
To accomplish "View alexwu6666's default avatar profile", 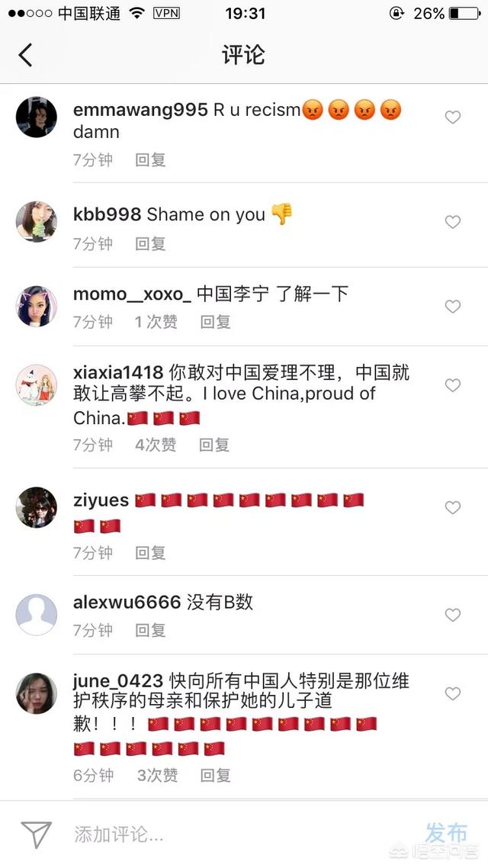I will coord(36,615).
